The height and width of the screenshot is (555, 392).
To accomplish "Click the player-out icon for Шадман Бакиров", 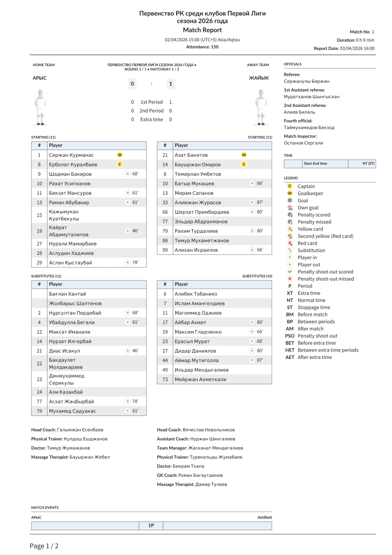I will [x=128, y=174].
